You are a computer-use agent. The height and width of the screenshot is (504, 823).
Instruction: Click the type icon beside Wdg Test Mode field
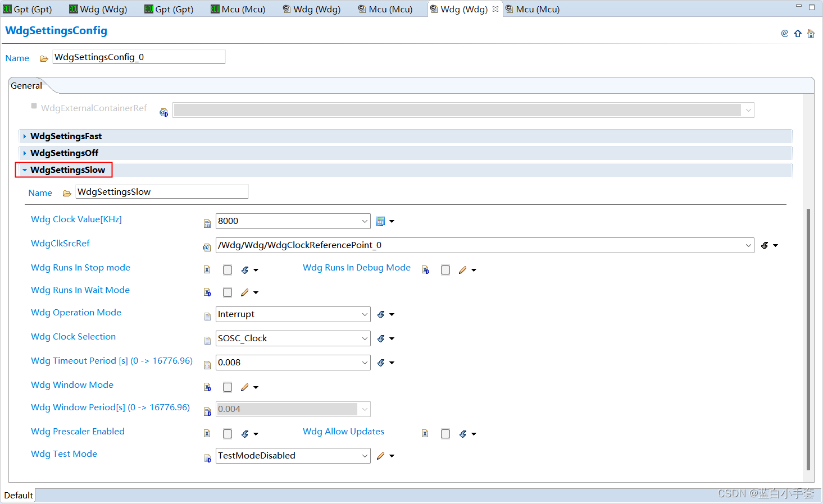click(x=207, y=458)
